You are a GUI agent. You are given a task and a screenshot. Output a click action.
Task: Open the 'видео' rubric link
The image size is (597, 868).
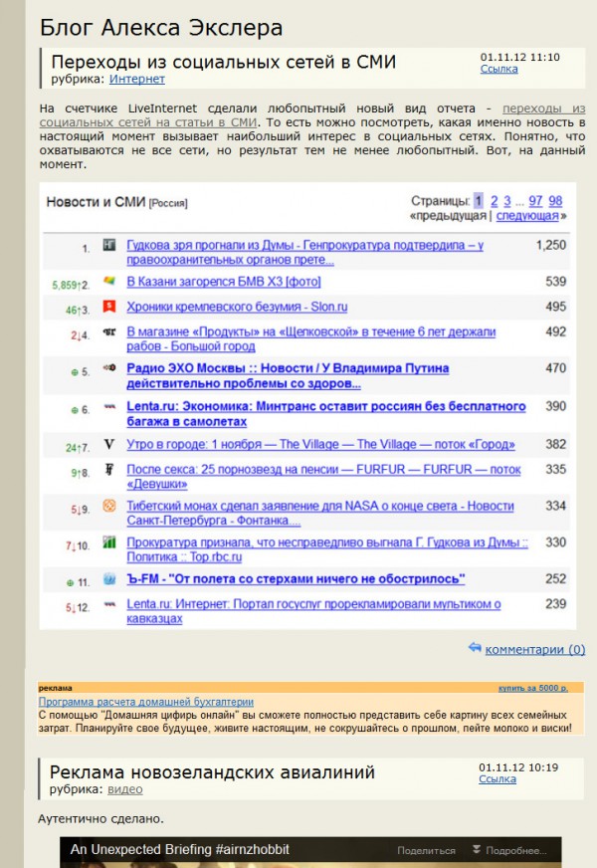click(x=125, y=789)
